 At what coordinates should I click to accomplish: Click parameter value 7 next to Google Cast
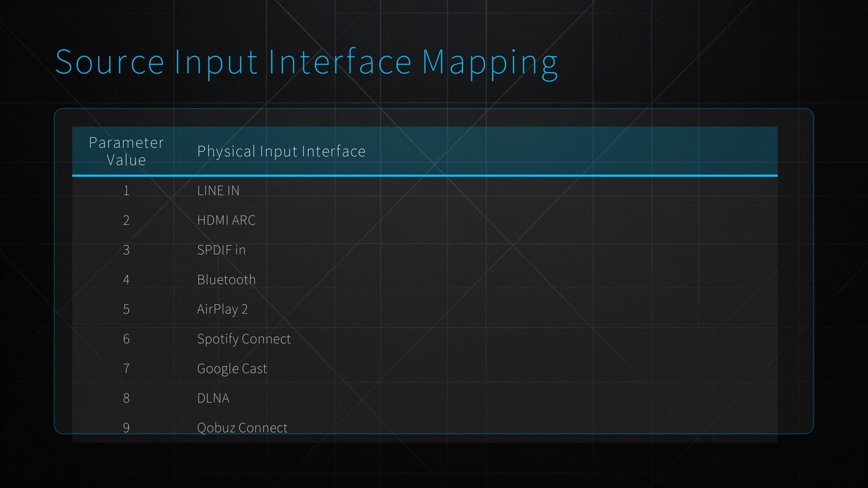pyautogui.click(x=126, y=368)
